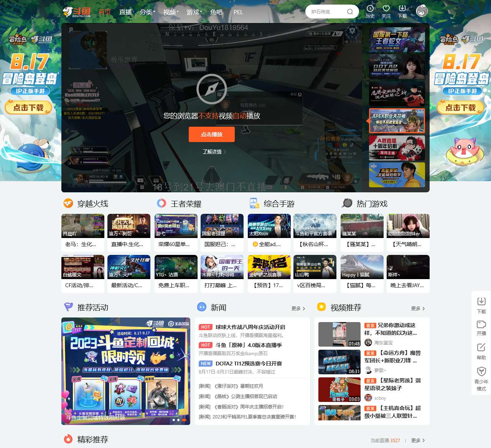Image resolution: width=491 pixels, height=448 pixels.
Task: Click the sidebar 青少年模式 shield icon
Action: point(481,371)
